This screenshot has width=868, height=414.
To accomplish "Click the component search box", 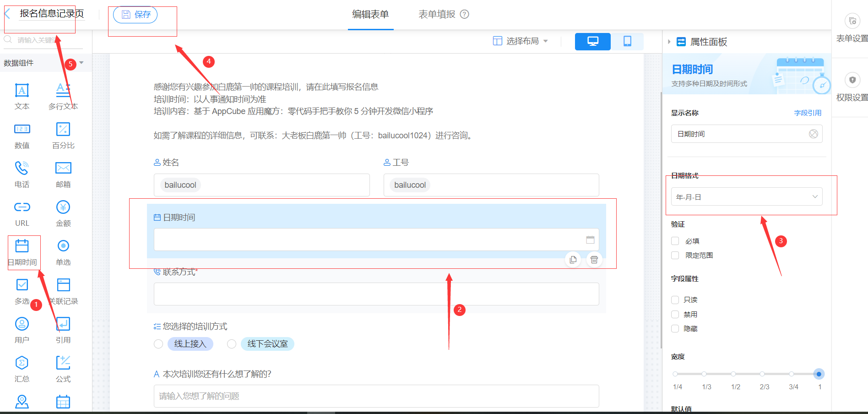I will [x=43, y=40].
